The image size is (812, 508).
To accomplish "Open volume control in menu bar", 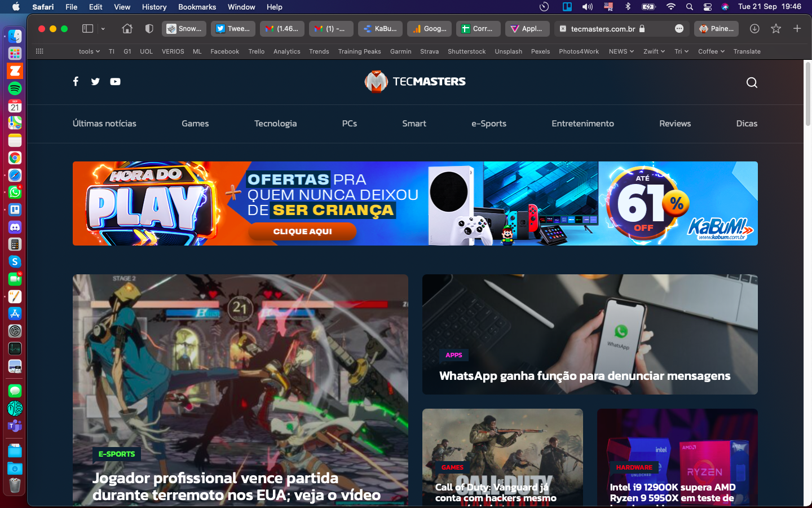I will (x=588, y=7).
